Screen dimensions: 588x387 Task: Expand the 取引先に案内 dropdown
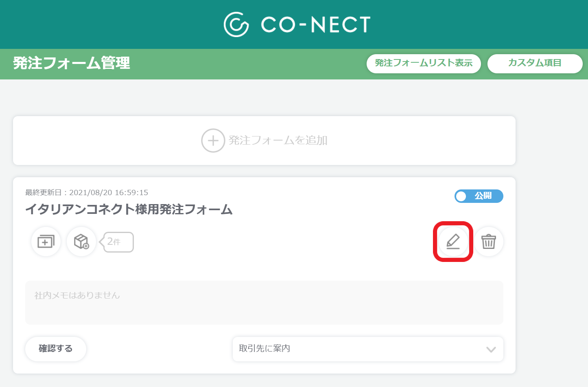[368, 349]
